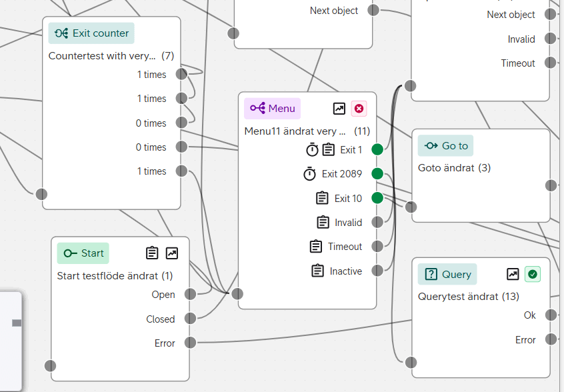Screen dimensions: 564x392
Task: Click the red X icon on Menu node
Action: pos(359,109)
